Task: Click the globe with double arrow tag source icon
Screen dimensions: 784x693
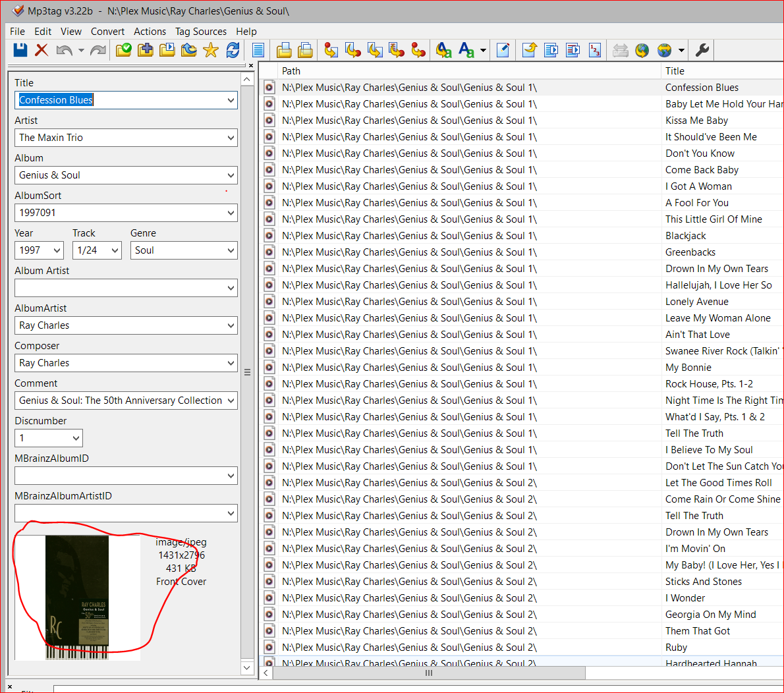Action: [664, 50]
